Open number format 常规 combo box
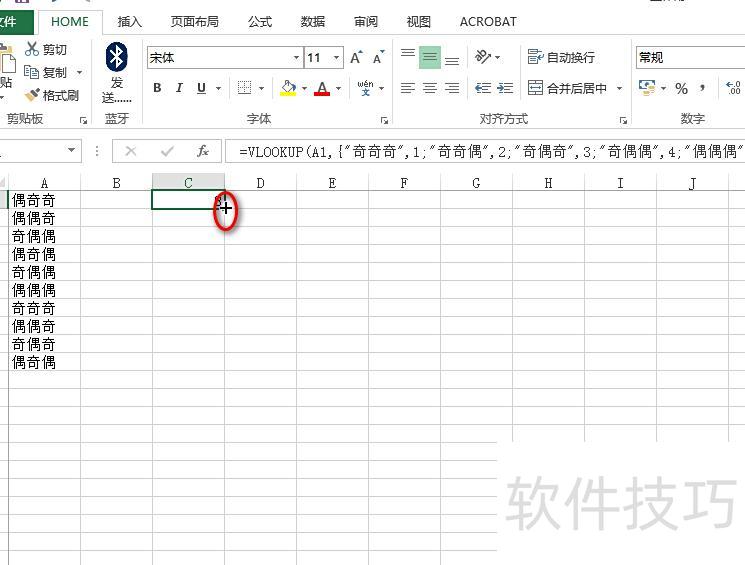 [690, 57]
